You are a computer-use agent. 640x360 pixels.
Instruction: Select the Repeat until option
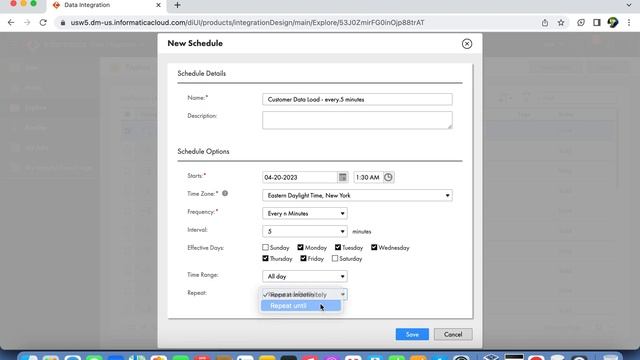301,306
